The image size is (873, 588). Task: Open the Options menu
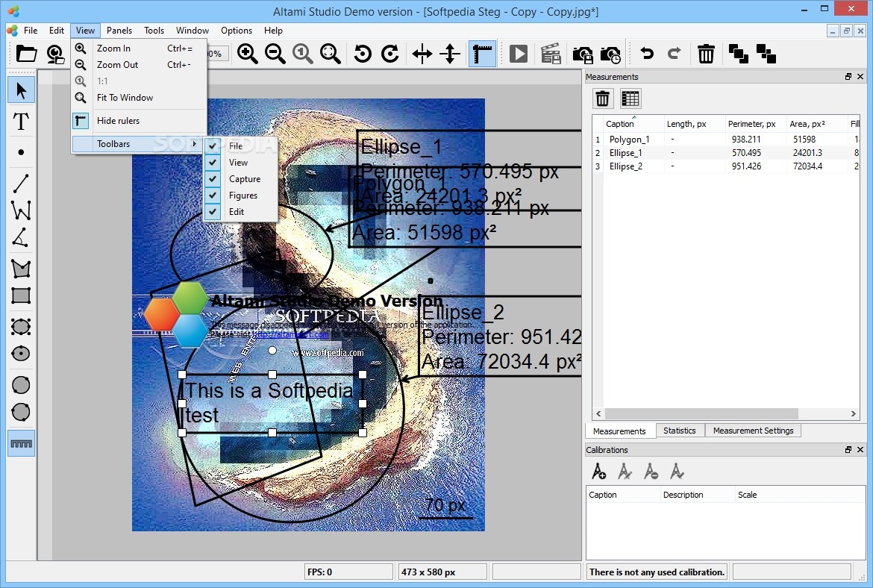pos(236,31)
